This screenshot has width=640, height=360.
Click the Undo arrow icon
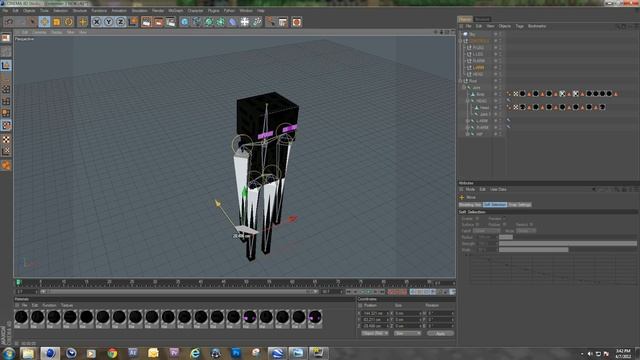click(x=10, y=22)
